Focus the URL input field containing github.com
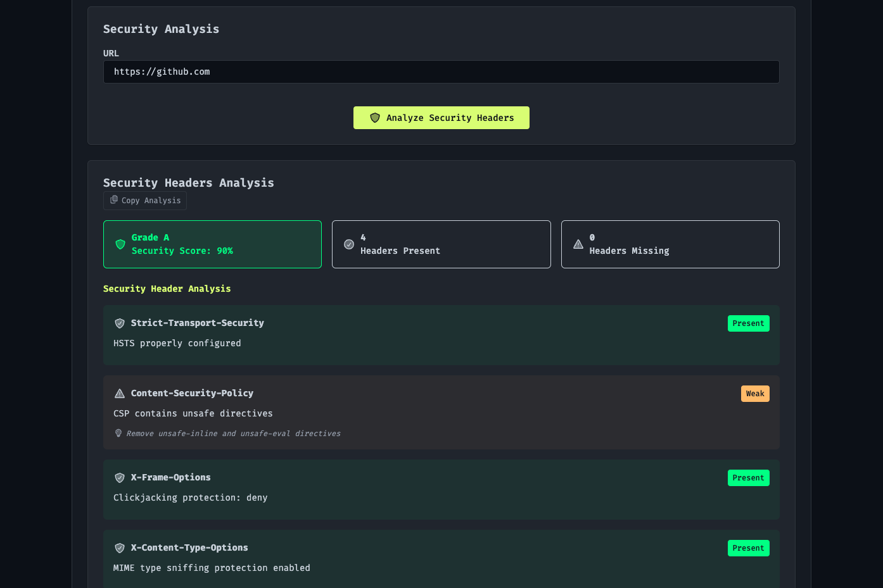 [x=441, y=72]
